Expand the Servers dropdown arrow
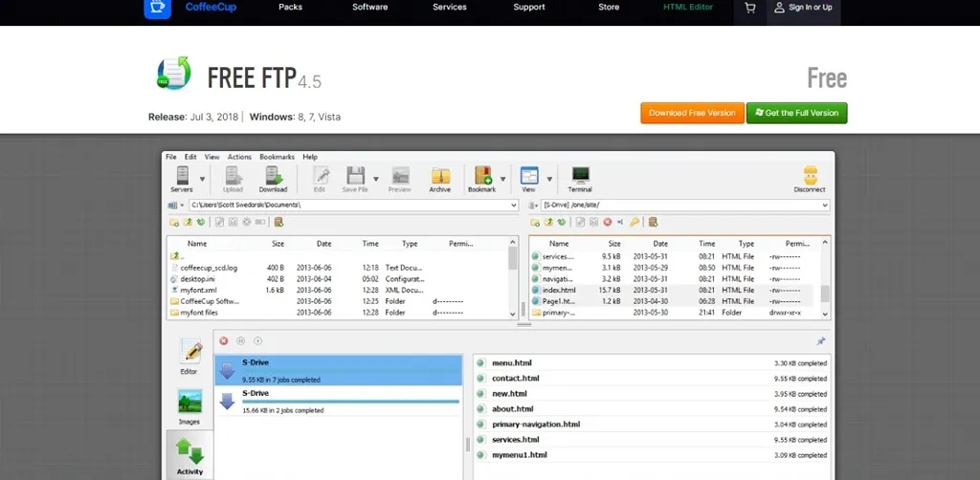 point(202,179)
